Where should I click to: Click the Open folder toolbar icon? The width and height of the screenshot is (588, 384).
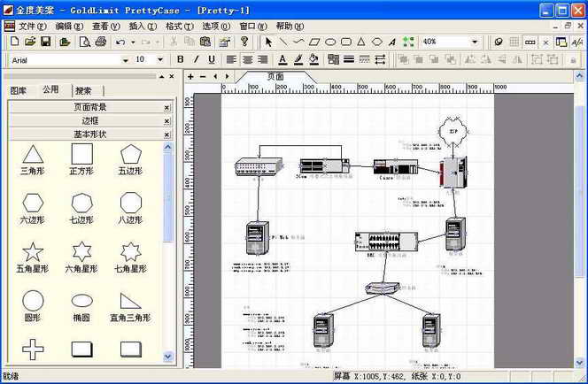[x=30, y=42]
